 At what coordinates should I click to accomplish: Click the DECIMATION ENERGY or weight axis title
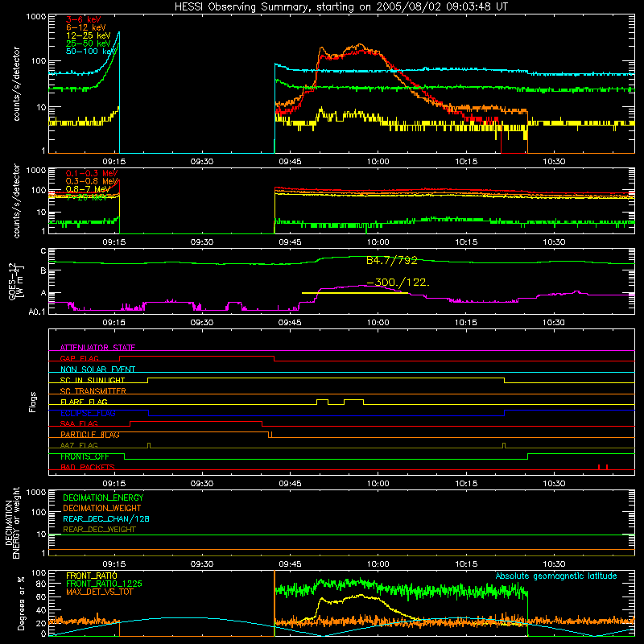click(x=12, y=522)
